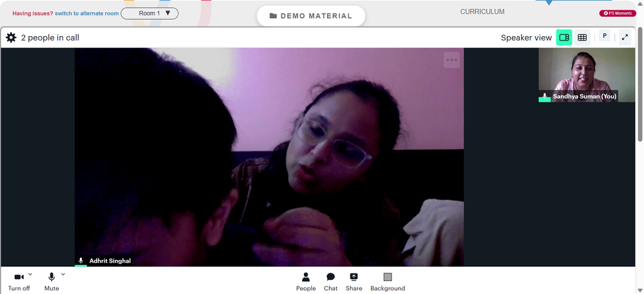
Task: Click the Adhrit Singhal name label
Action: (110, 261)
